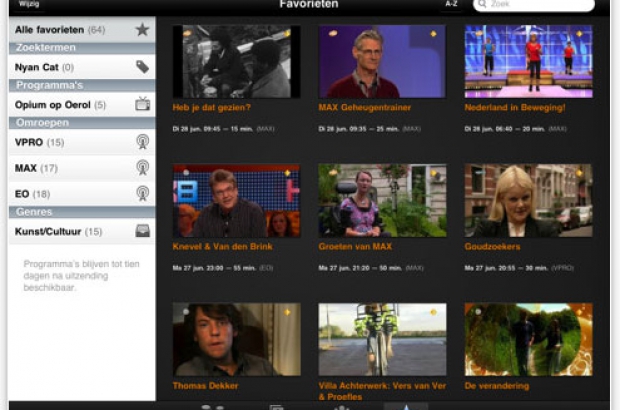Image resolution: width=620 pixels, height=410 pixels.
Task: Click the MAX Geheugentrainer title link
Action: click(x=365, y=108)
